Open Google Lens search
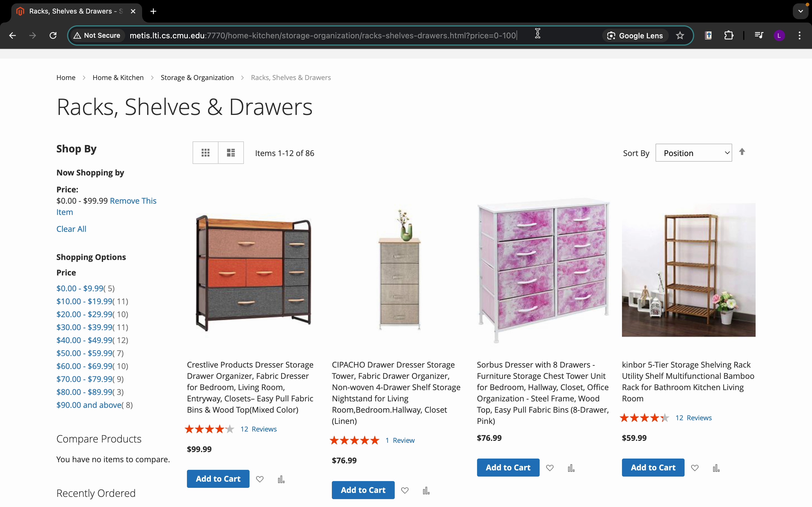Image resolution: width=812 pixels, height=507 pixels. coord(636,35)
